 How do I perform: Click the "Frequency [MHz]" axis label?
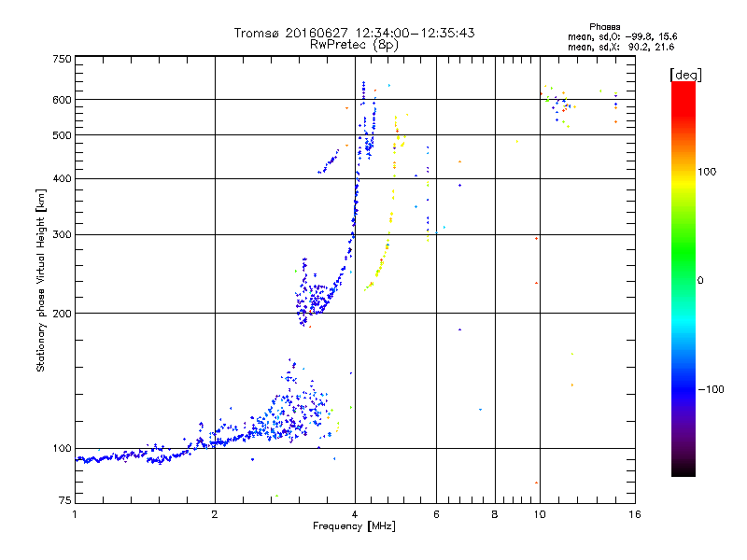pos(354,526)
